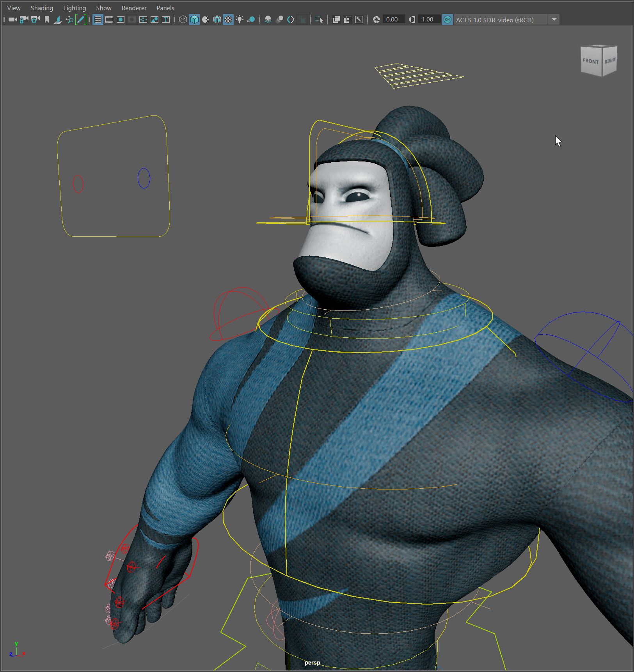Click the X-Ray display icon
The image size is (634, 672).
point(336,20)
